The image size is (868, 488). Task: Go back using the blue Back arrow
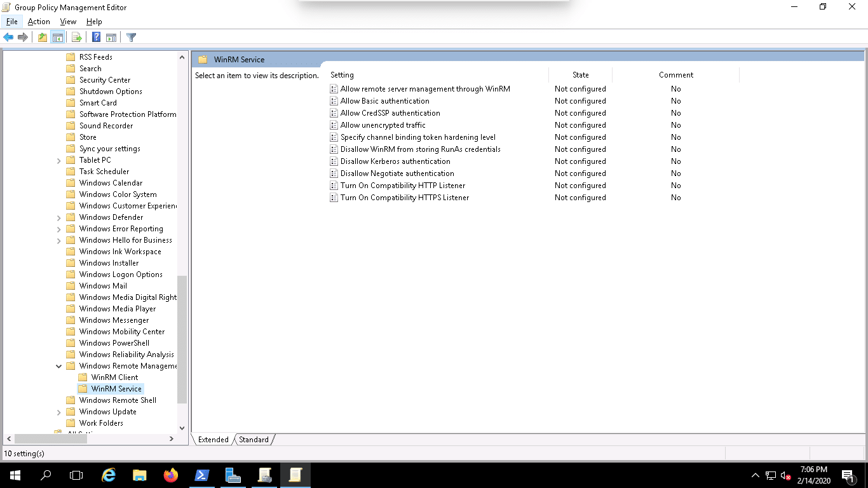pyautogui.click(x=9, y=37)
